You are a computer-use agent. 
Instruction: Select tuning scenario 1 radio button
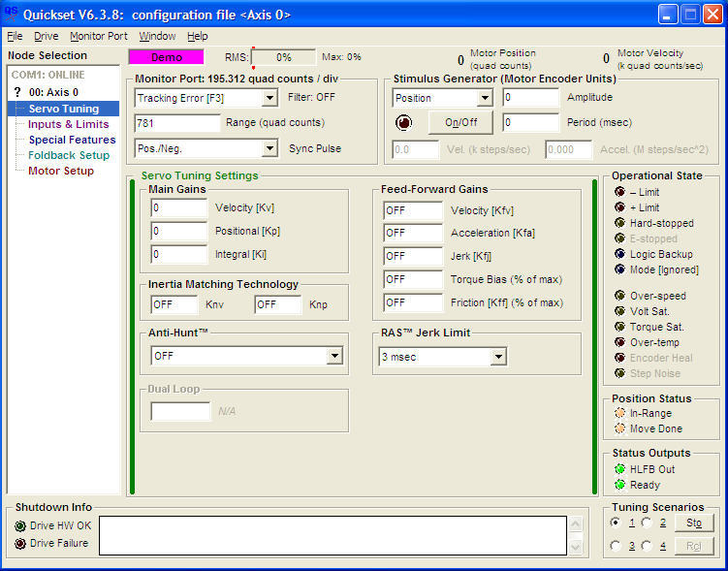(616, 523)
